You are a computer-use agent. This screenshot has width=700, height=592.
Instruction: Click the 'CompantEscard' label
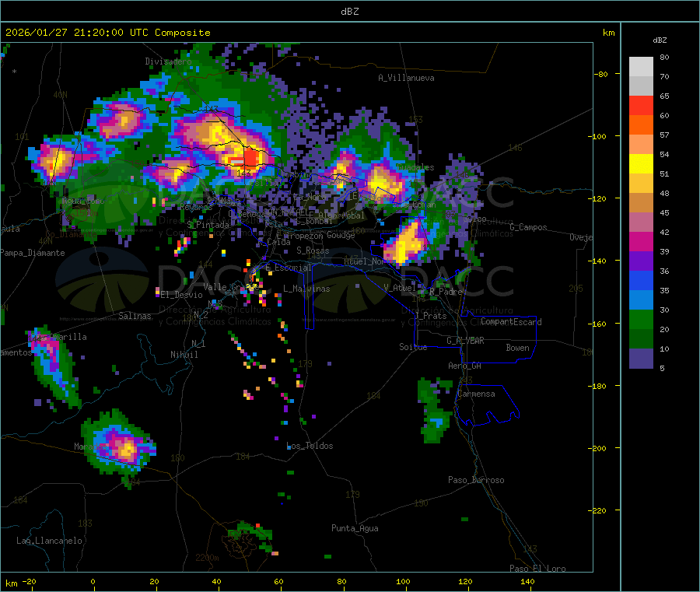511,322
